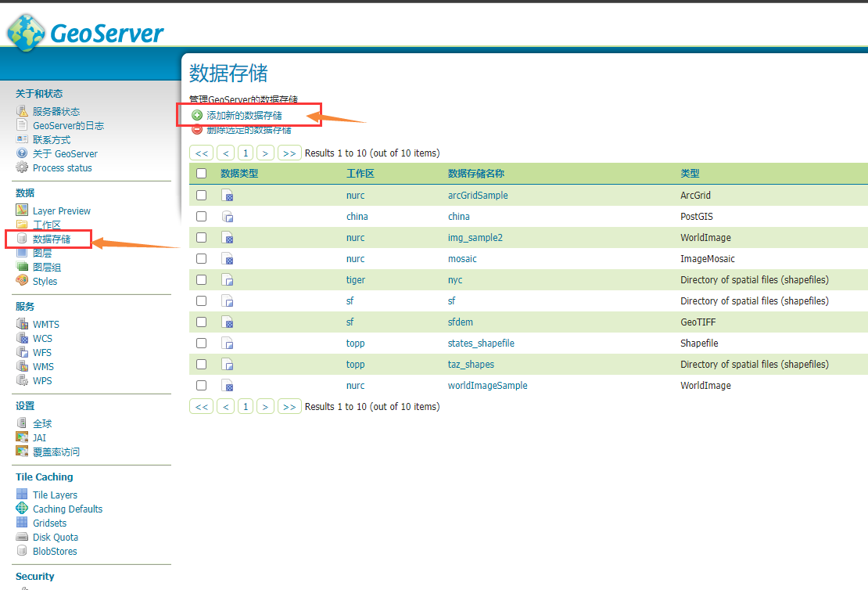This screenshot has height=590, width=868.
Task: Click the Tile Layers grid icon
Action: 22,495
